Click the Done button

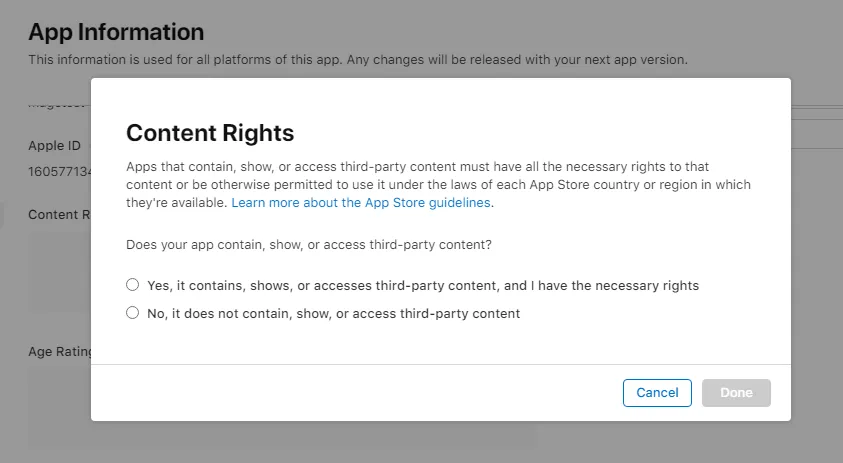coord(736,393)
